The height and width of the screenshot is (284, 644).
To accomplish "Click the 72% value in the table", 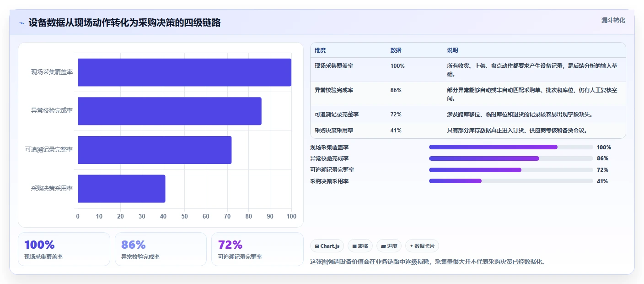I will [396, 115].
